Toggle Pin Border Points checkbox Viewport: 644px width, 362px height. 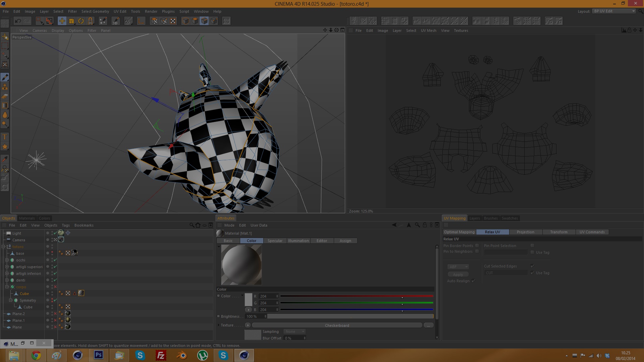click(x=477, y=246)
